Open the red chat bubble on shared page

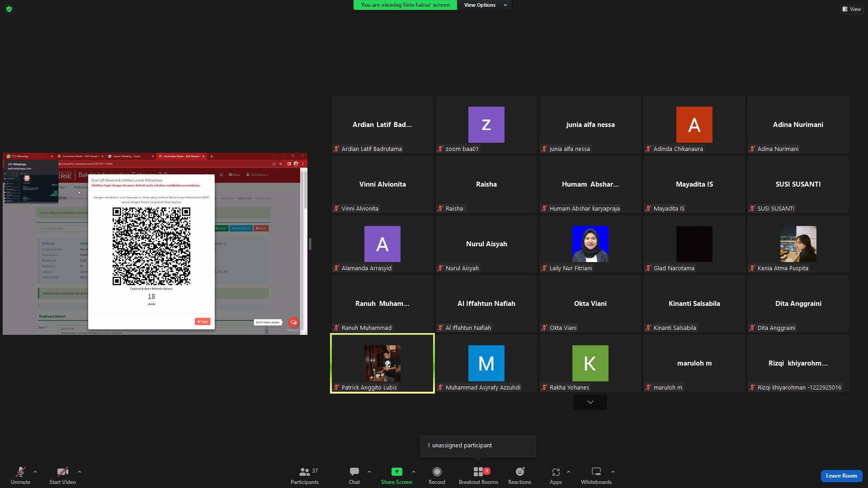click(x=293, y=322)
